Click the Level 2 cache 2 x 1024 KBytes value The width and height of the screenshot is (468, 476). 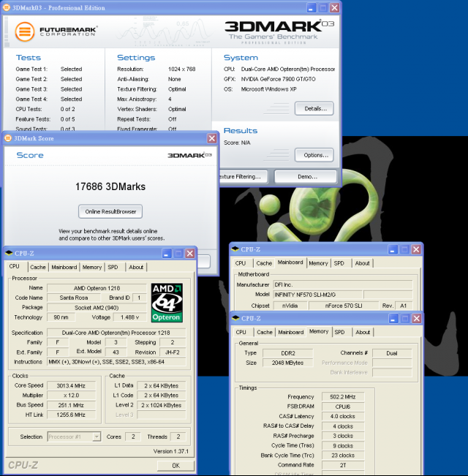[x=161, y=405]
